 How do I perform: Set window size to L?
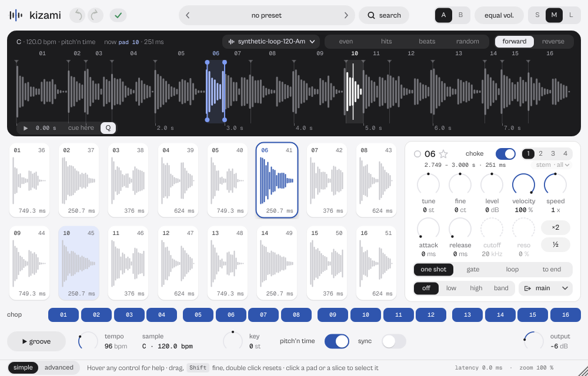571,15
